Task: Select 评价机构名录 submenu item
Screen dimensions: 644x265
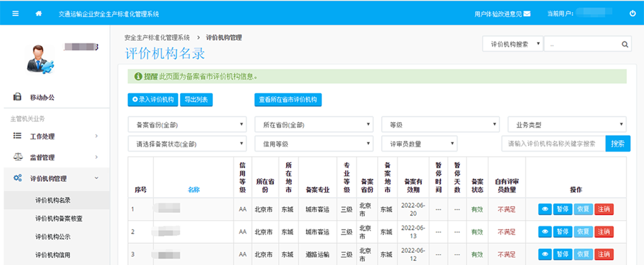Action: click(x=56, y=200)
